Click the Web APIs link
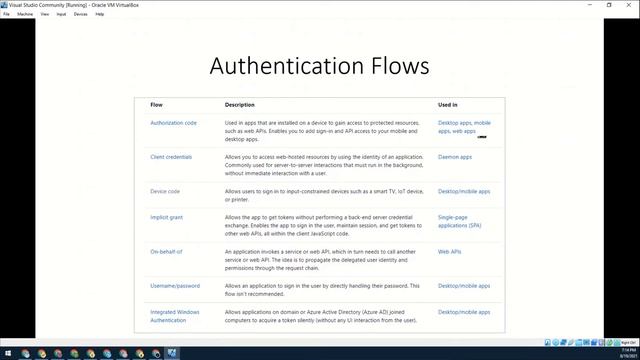640x360 pixels. [x=449, y=252]
